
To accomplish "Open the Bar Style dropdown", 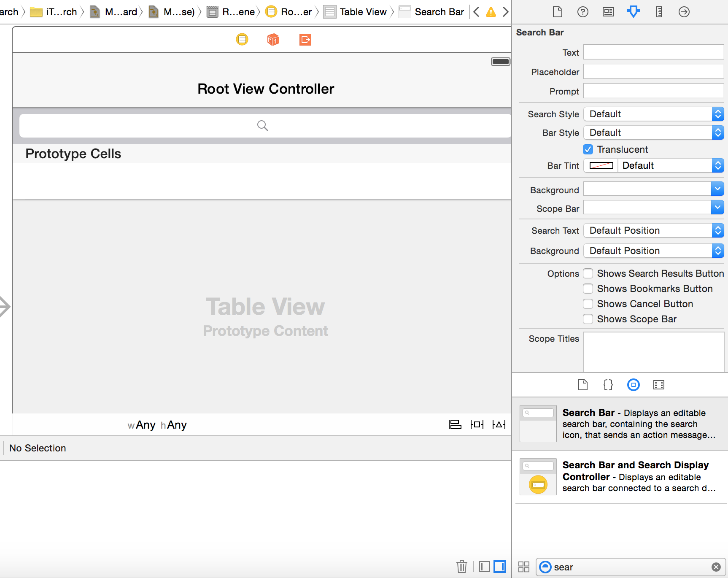I will tap(653, 132).
